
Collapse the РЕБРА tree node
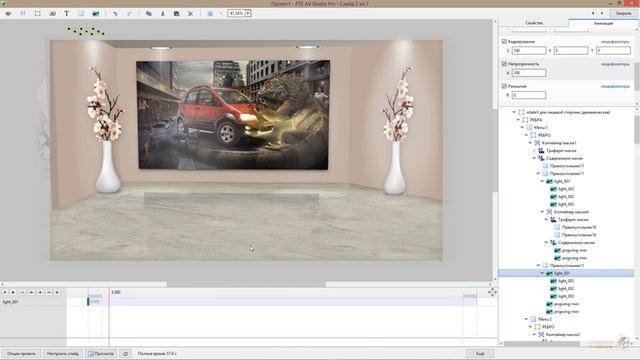(518, 120)
